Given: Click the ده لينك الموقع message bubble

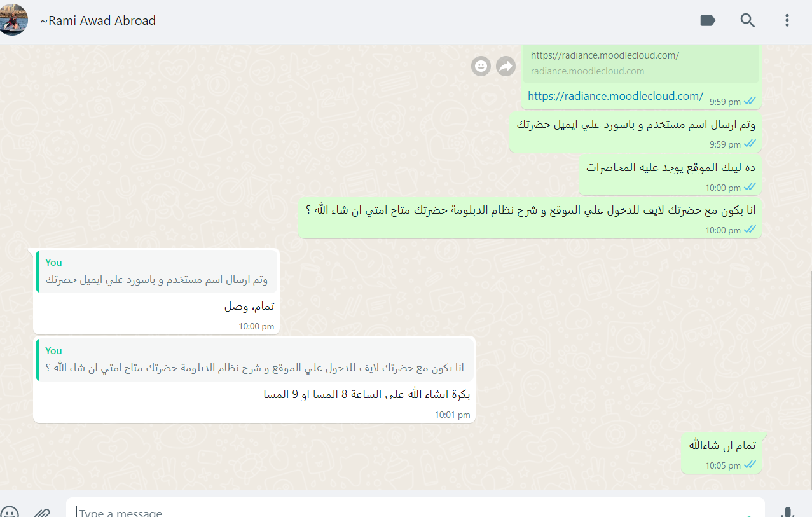Looking at the screenshot, I should coord(670,175).
